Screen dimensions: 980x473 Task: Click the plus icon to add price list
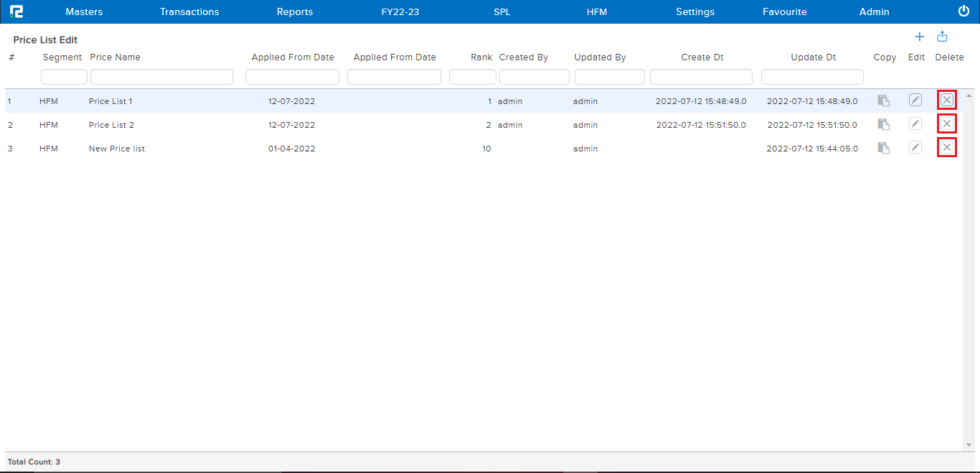click(x=919, y=37)
